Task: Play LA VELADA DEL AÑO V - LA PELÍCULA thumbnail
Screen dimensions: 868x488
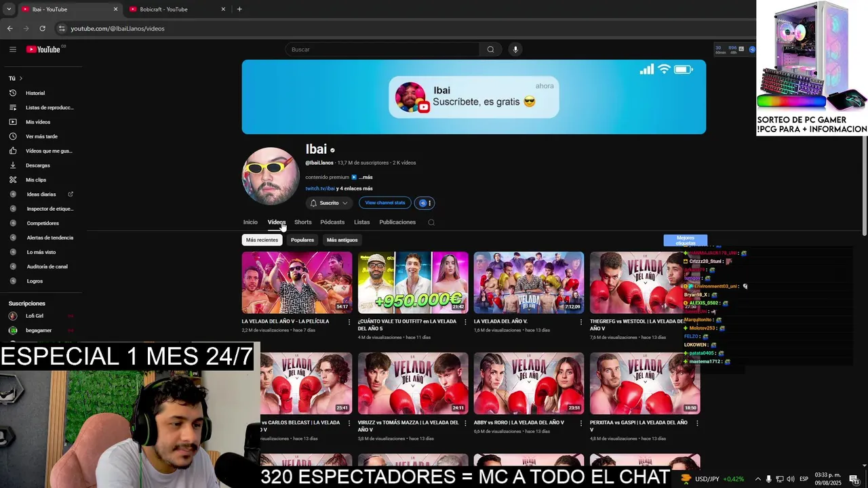Action: coord(297,283)
